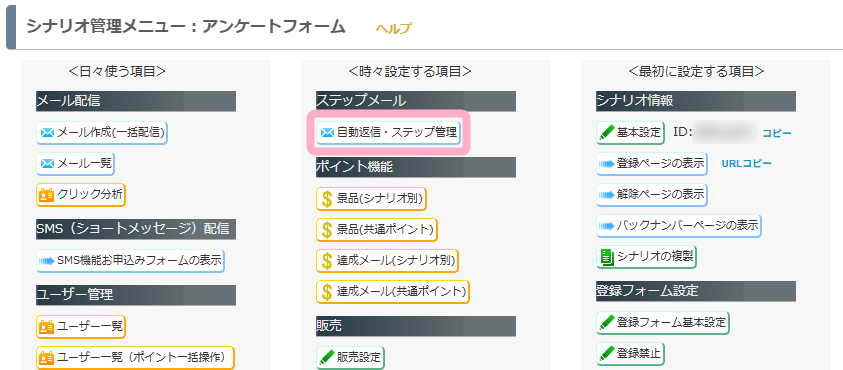Click dollar icon on 景品(シナリオ別)
The image size is (843, 370).
327,199
